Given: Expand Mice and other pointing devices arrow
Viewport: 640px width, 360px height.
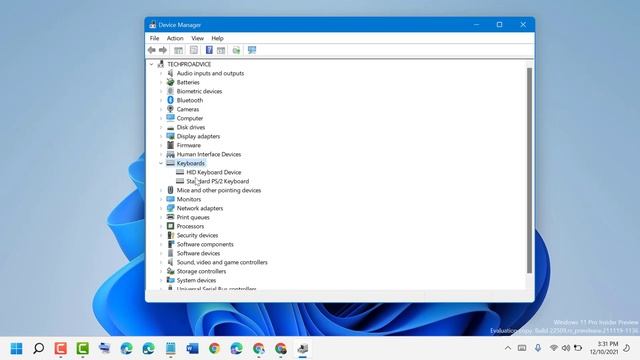Looking at the screenshot, I should pyautogui.click(x=161, y=190).
